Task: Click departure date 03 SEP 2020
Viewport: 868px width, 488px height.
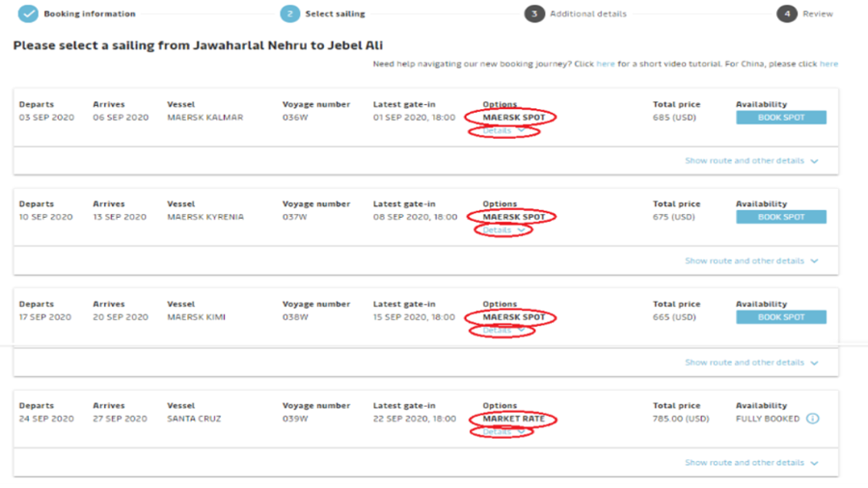Action: [x=46, y=118]
